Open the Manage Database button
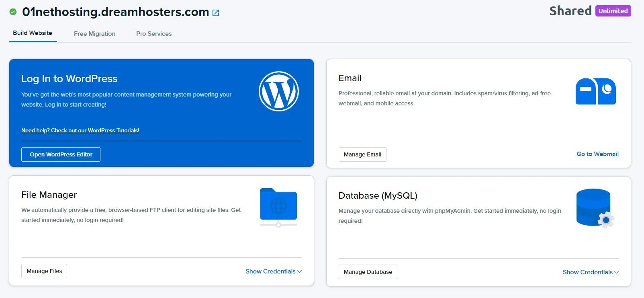644x298 pixels. click(x=368, y=272)
